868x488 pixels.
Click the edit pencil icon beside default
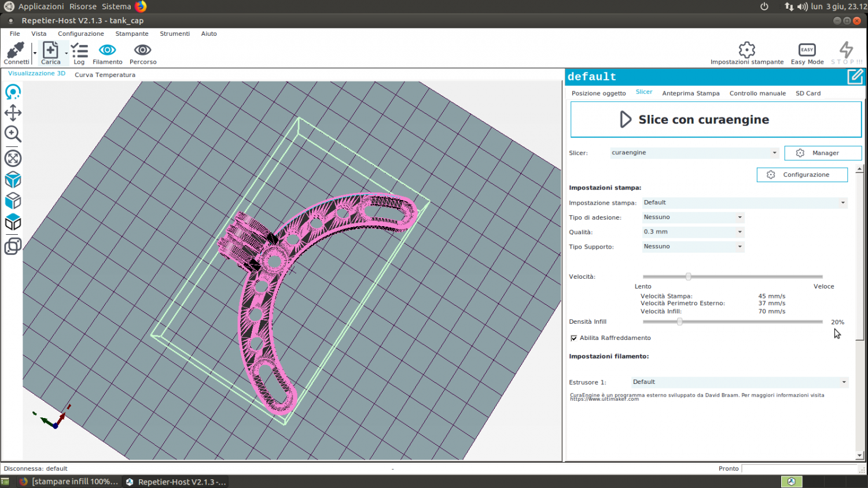click(x=855, y=76)
